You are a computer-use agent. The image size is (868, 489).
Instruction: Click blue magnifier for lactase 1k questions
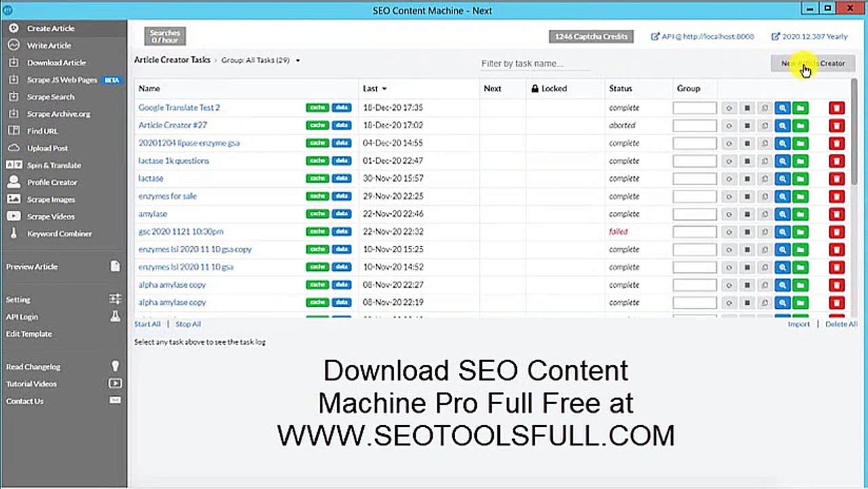(782, 161)
